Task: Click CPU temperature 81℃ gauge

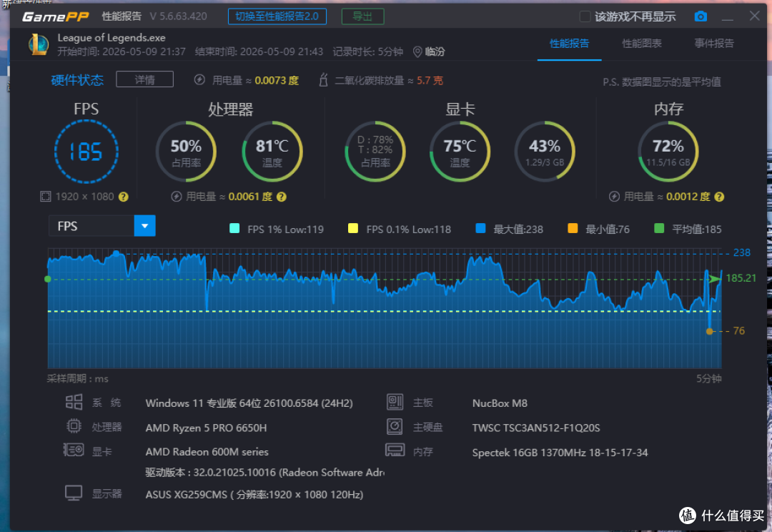Action: 272,151
